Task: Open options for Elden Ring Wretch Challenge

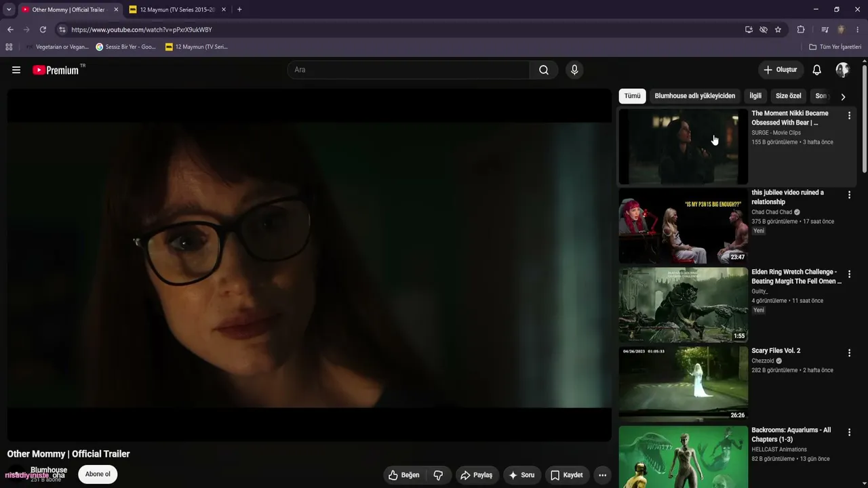Action: pyautogui.click(x=849, y=274)
